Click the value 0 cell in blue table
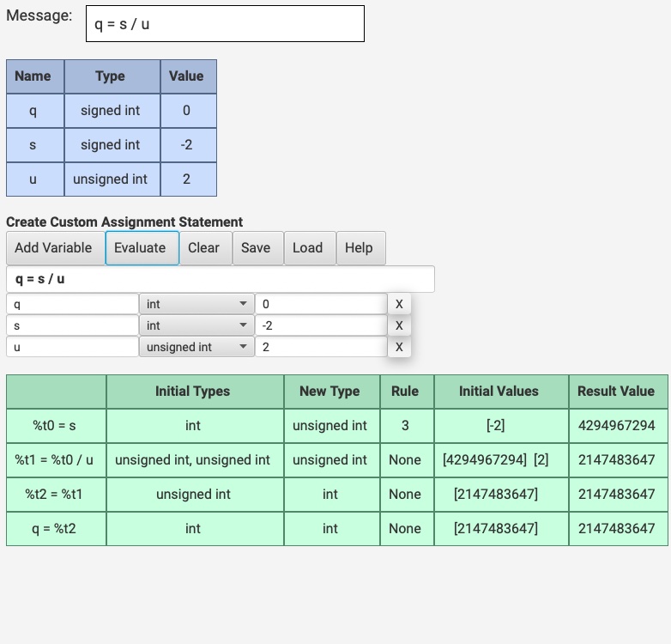Screen dimensions: 671x644 pos(188,111)
